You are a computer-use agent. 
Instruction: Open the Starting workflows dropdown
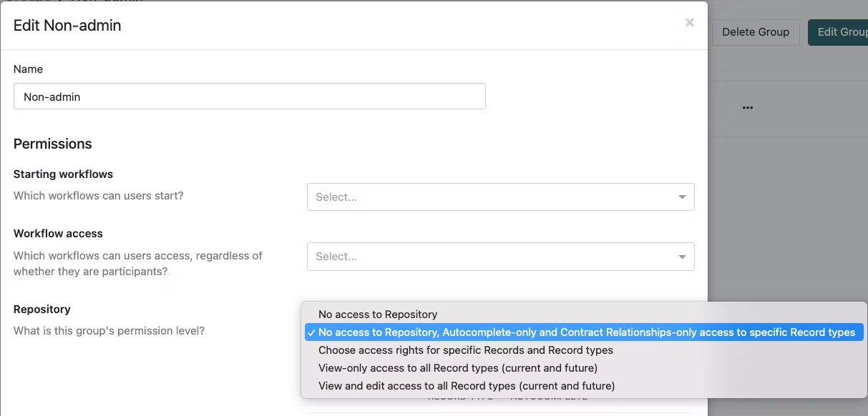coord(501,197)
